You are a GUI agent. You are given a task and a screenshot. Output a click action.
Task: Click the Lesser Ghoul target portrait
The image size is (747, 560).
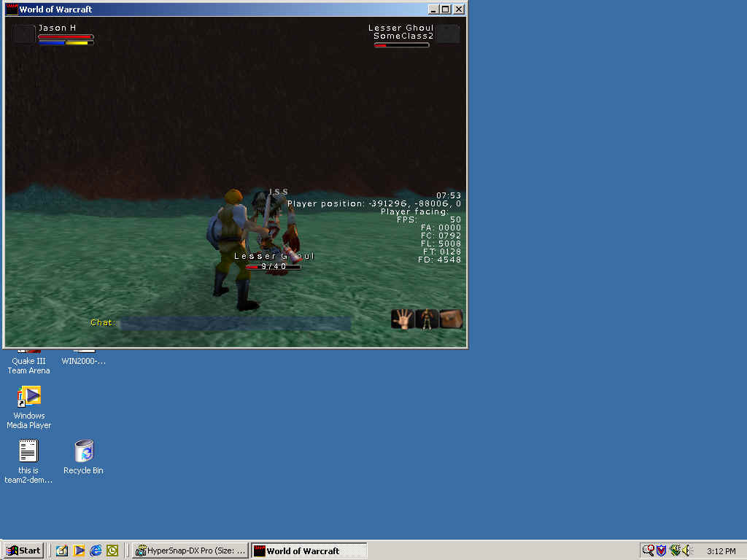(x=448, y=34)
